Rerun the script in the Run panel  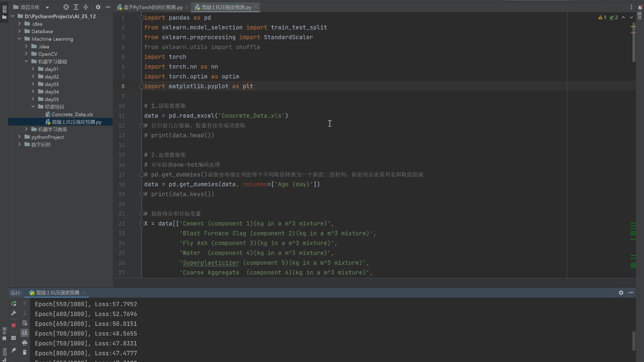tap(14, 304)
